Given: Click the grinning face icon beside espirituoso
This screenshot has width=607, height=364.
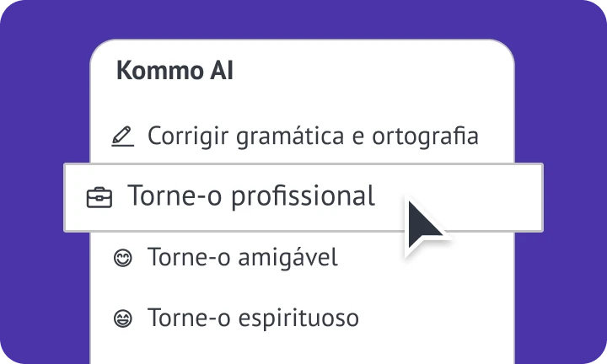Looking at the screenshot, I should coord(121,319).
